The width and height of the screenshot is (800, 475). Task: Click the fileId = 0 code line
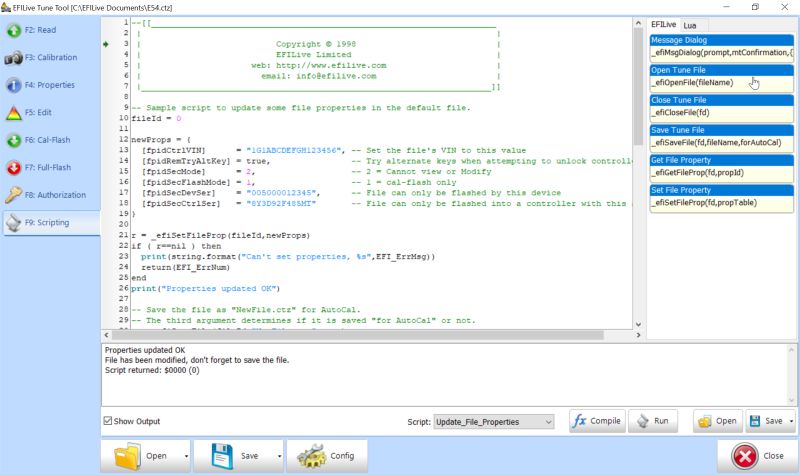coord(156,118)
